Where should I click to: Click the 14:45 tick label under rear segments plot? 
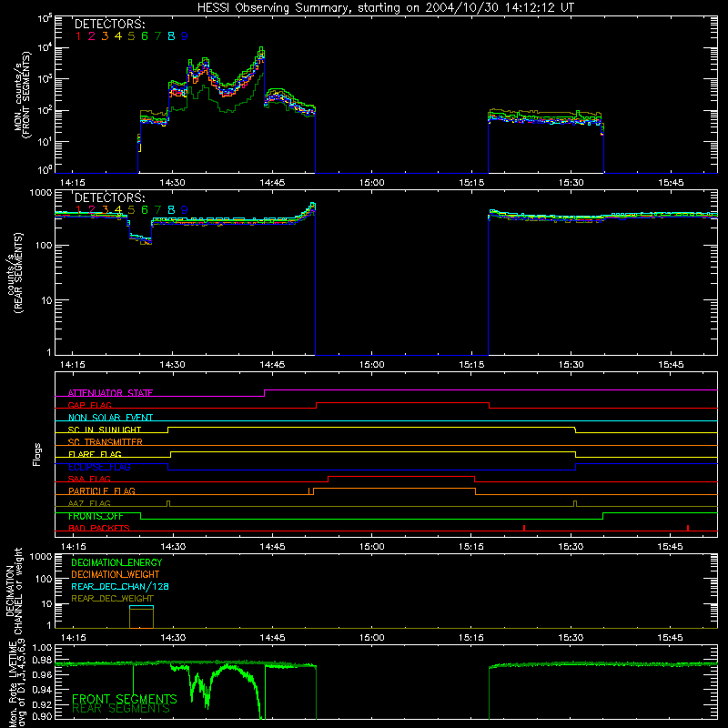coord(272,365)
